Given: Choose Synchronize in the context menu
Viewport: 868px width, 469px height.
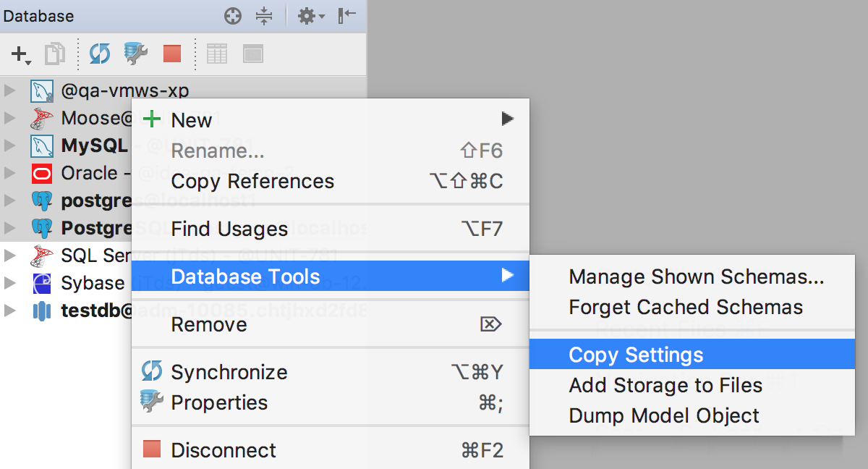Looking at the screenshot, I should [330, 372].
